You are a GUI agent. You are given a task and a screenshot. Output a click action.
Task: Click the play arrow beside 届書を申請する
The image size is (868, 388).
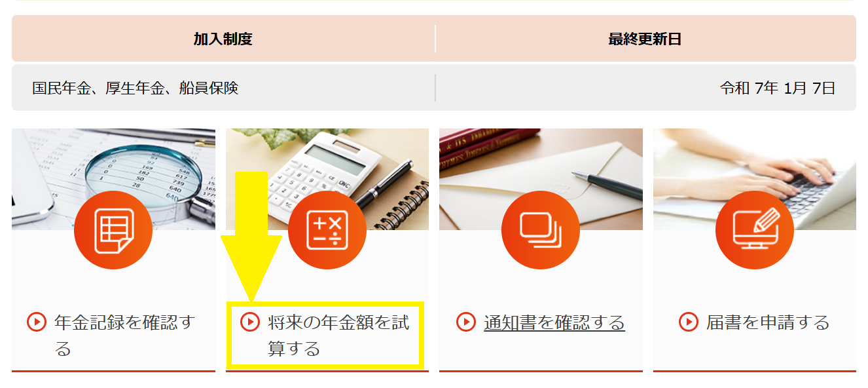(689, 322)
